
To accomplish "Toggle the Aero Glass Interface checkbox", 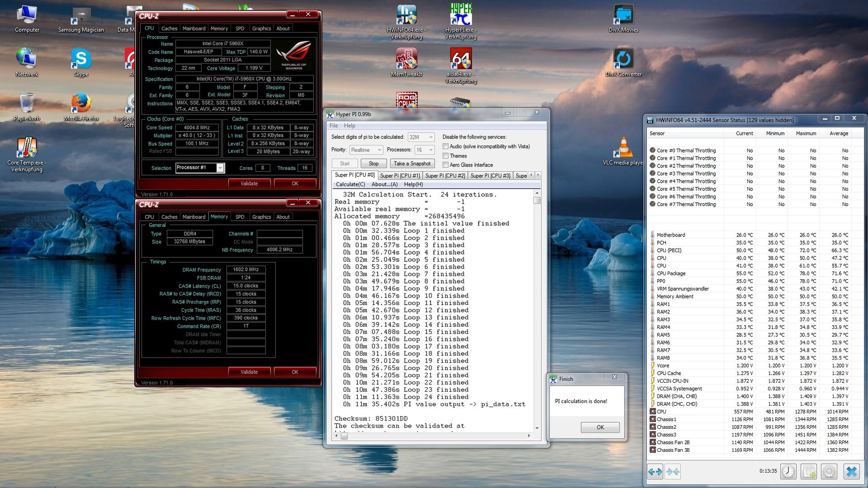I will click(446, 165).
